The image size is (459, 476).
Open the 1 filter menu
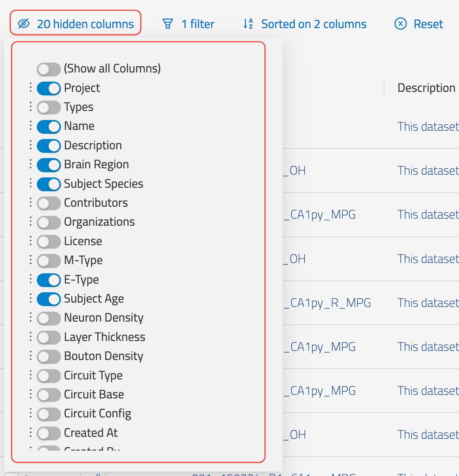[x=188, y=24]
